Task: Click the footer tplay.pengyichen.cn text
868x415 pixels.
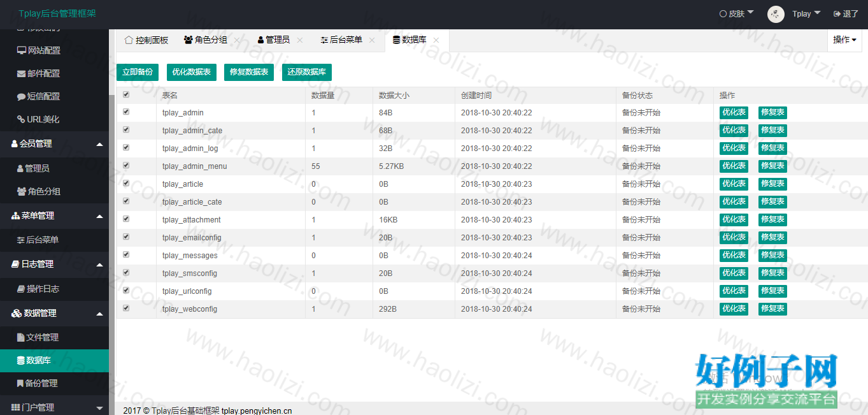Action: pos(257,411)
